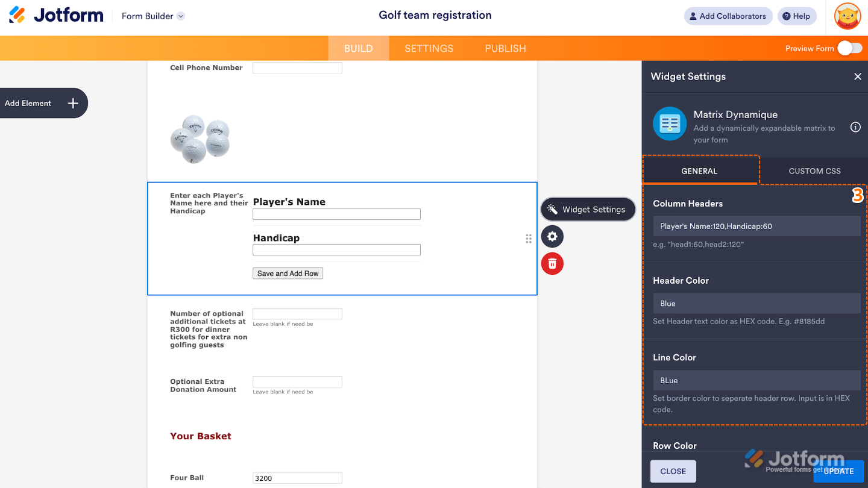
Task: Switch to the PUBLISH tab
Action: click(x=505, y=48)
